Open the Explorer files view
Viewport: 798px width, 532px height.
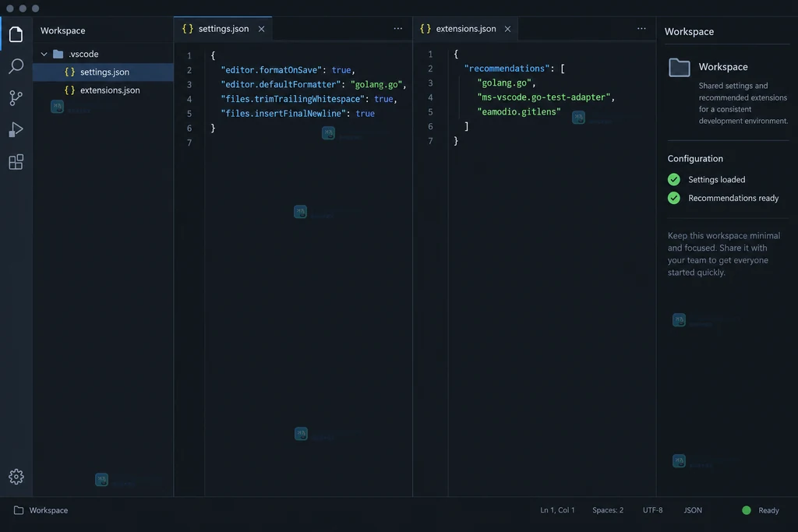click(x=16, y=34)
